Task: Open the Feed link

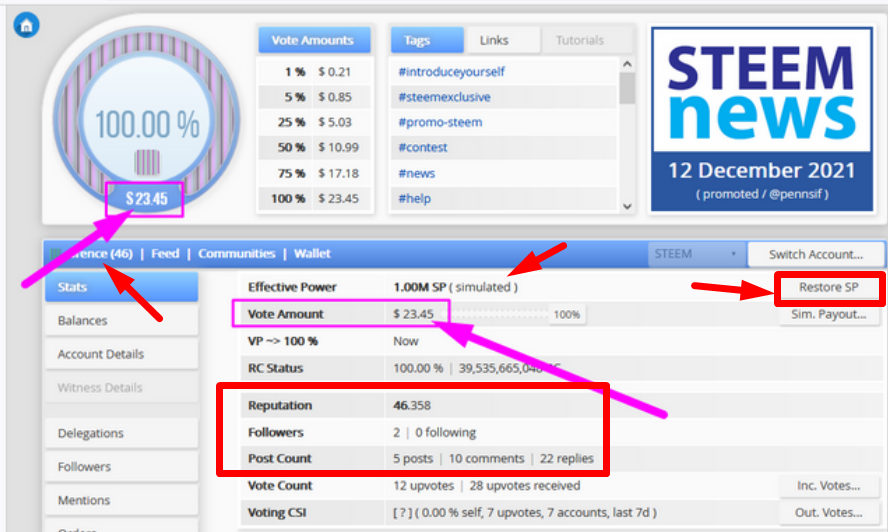Action: [x=165, y=253]
